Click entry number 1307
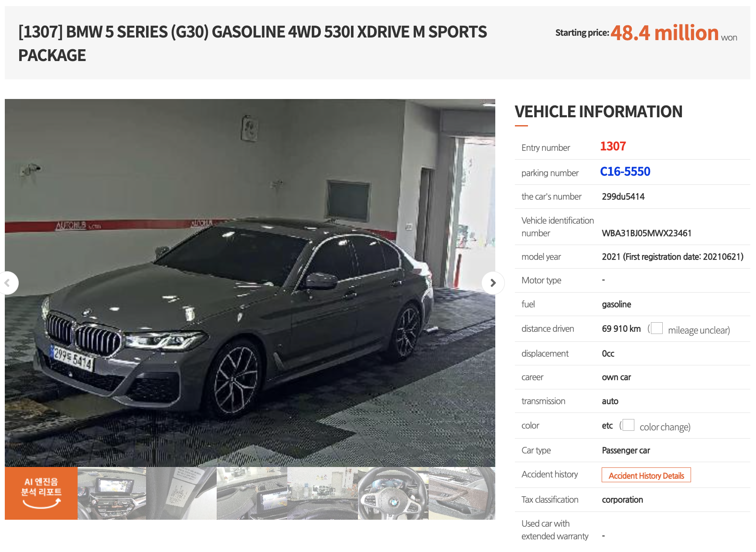Image resolution: width=756 pixels, height=552 pixels. [x=613, y=147]
